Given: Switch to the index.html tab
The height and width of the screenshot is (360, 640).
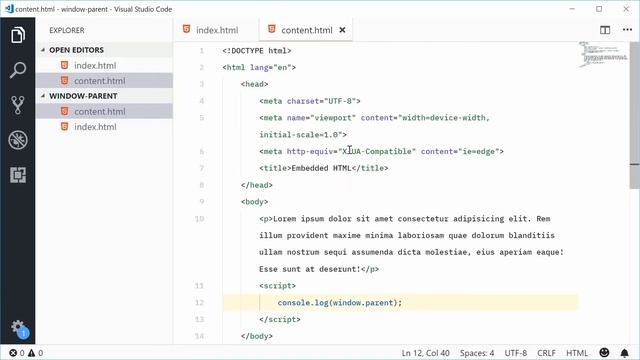Looking at the screenshot, I should [x=216, y=30].
